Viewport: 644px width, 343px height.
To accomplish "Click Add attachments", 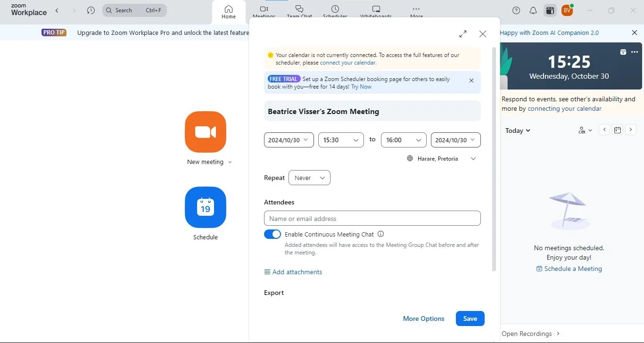I will click(x=293, y=272).
